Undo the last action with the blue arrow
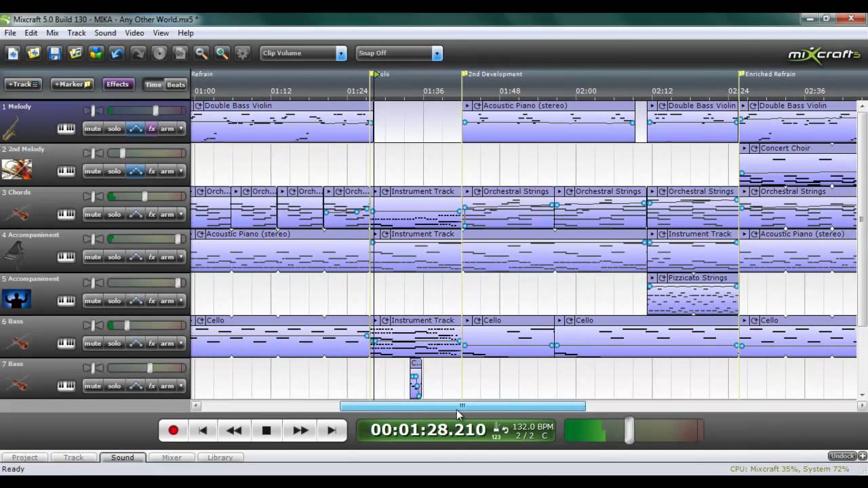Screen dimensions: 868x488 [117, 53]
